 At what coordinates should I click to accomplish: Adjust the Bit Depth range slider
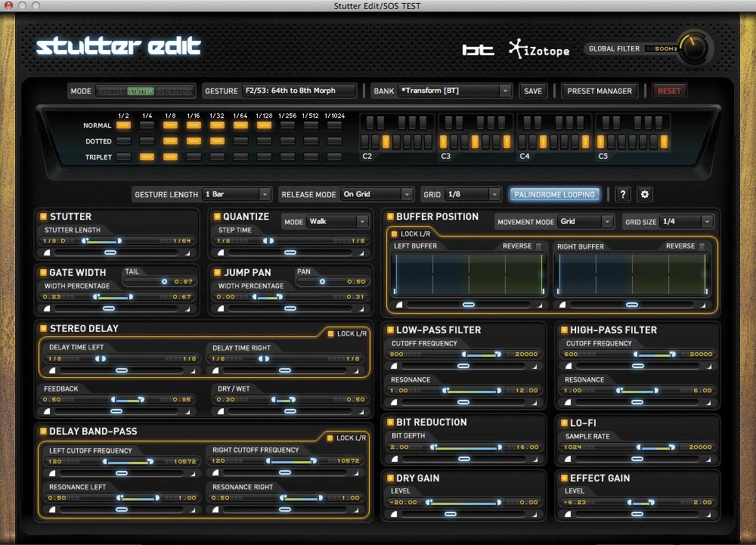pos(466,447)
